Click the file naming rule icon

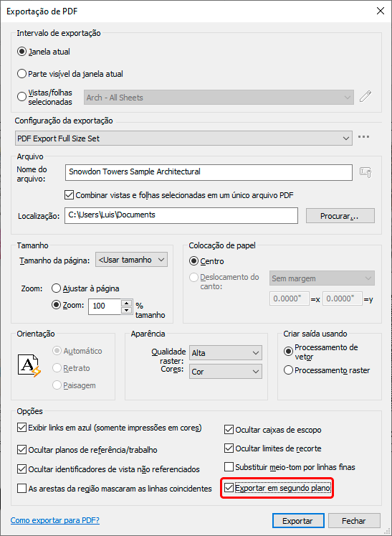(x=365, y=172)
